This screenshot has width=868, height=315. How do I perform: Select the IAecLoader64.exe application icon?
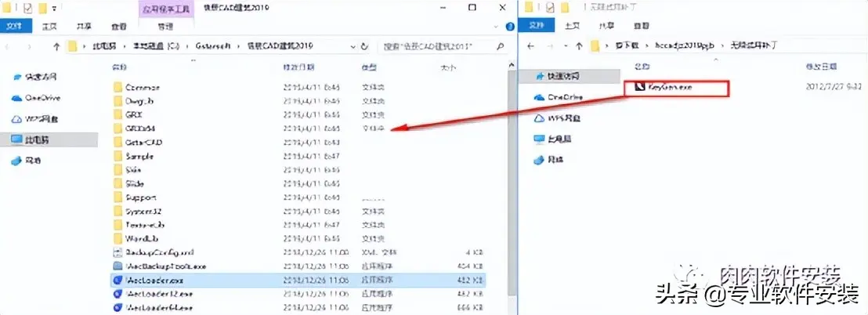point(117,308)
